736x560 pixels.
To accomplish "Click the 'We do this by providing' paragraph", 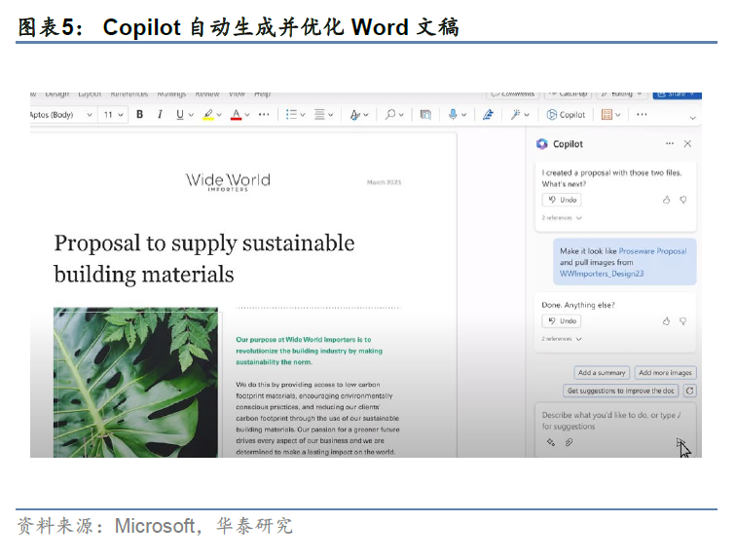I will point(317,418).
